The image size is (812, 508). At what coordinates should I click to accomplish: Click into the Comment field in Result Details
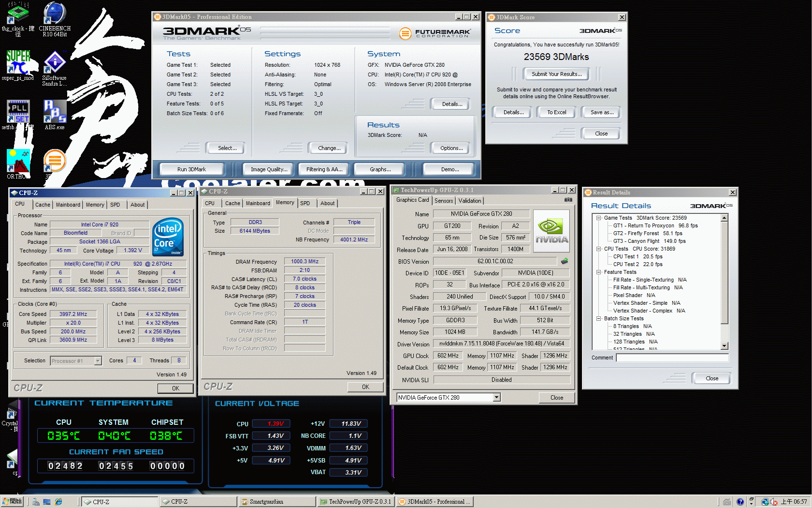click(672, 358)
